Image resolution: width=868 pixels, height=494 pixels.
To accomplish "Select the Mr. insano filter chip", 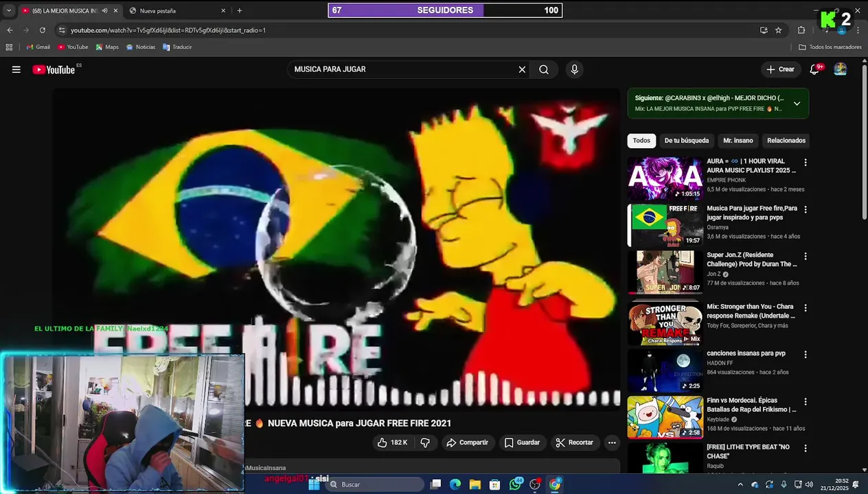I will point(738,141).
